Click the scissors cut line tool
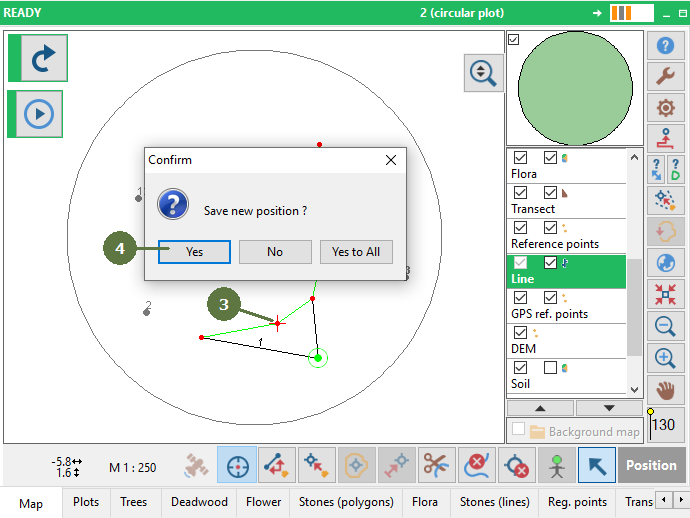The width and height of the screenshot is (690, 518). 436,465
